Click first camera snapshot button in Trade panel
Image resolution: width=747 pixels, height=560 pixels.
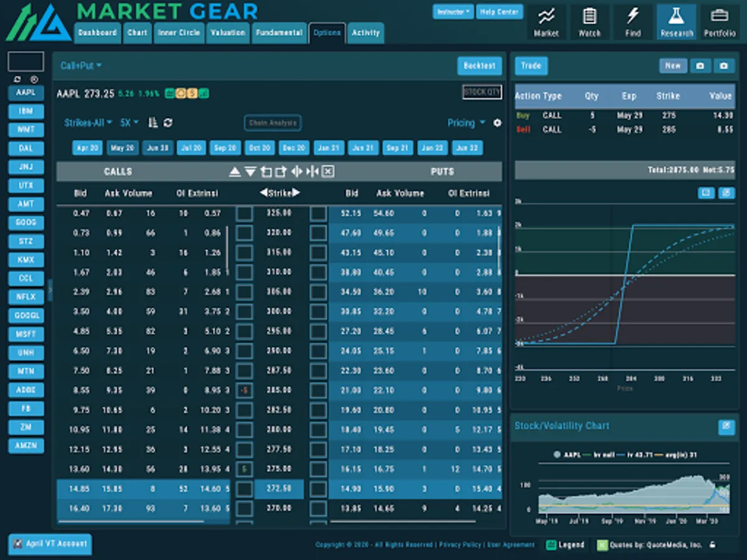pos(700,65)
